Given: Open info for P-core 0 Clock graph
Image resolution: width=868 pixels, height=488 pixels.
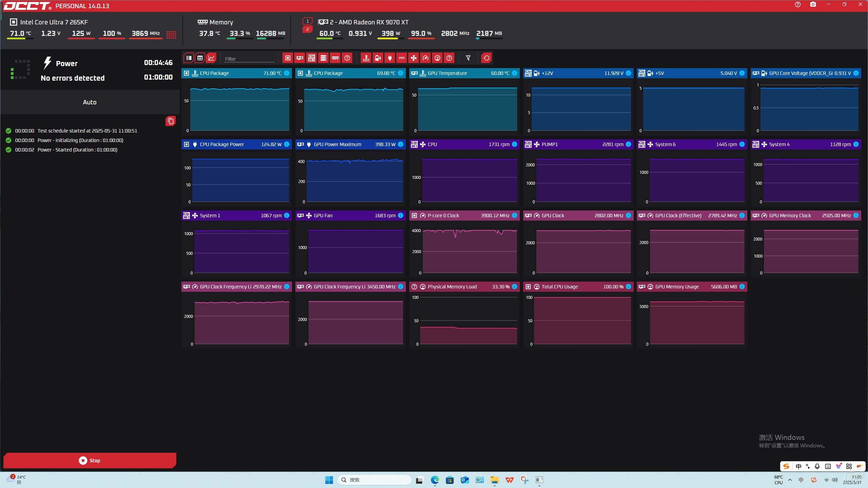Looking at the screenshot, I should (515, 216).
